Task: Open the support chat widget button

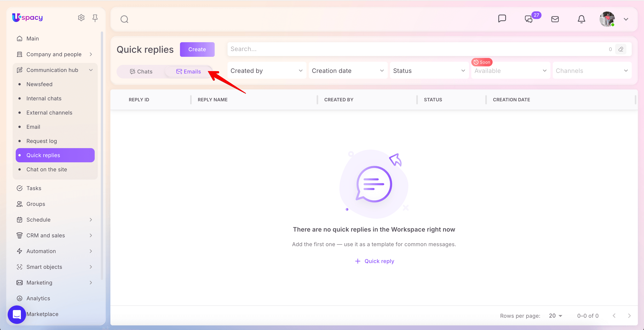Action: [17, 314]
